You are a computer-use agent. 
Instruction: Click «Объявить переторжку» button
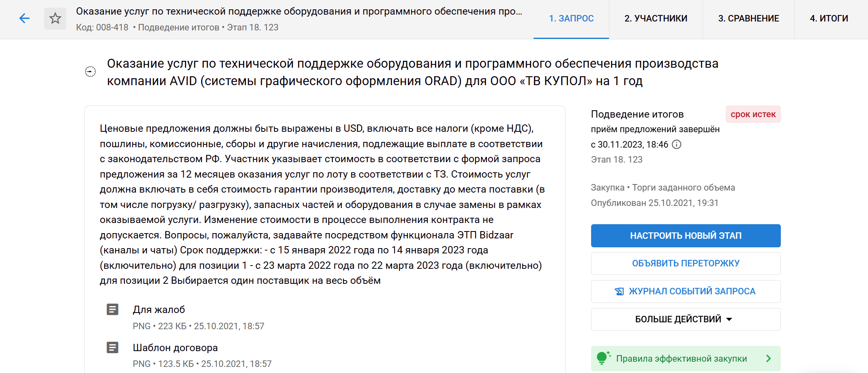[686, 264]
